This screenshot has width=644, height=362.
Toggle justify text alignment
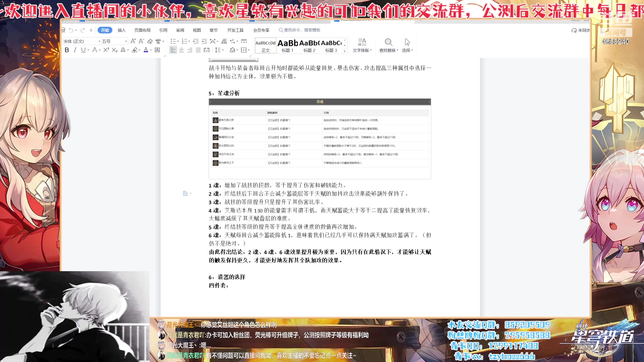[198, 50]
